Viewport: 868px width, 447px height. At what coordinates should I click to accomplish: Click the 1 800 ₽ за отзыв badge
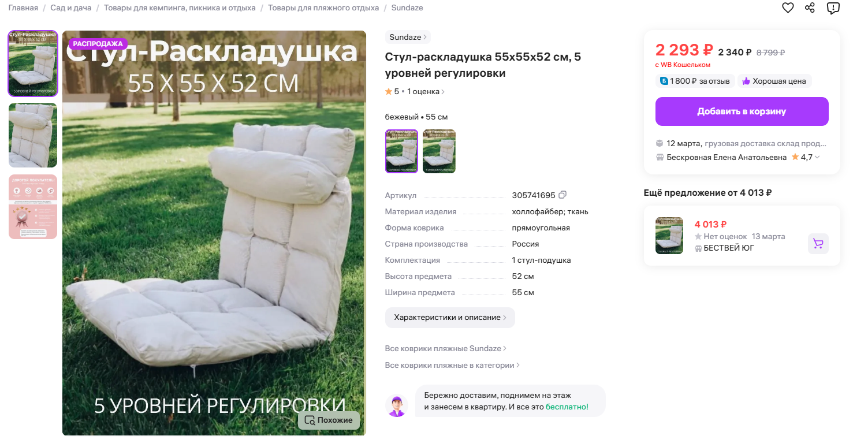click(x=695, y=81)
